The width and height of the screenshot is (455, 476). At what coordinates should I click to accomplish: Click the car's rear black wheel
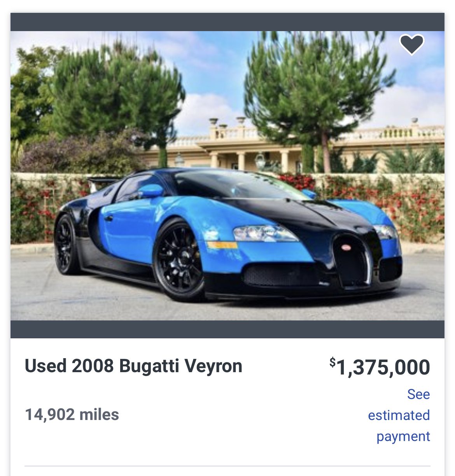(x=65, y=244)
